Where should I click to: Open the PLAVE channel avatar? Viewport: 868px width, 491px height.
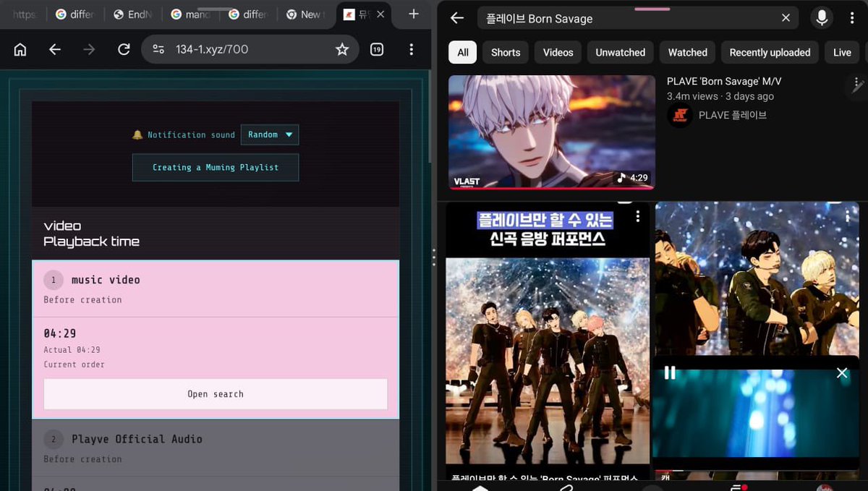click(680, 115)
